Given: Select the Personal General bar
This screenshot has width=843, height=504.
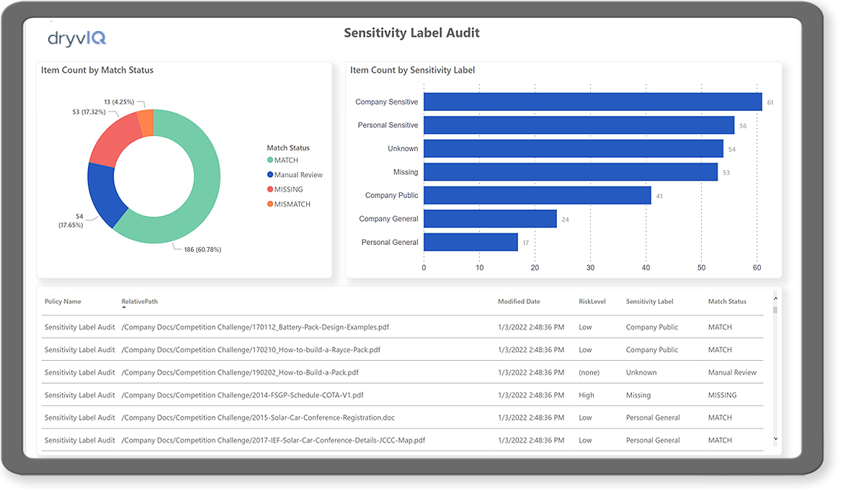Looking at the screenshot, I should [470, 243].
